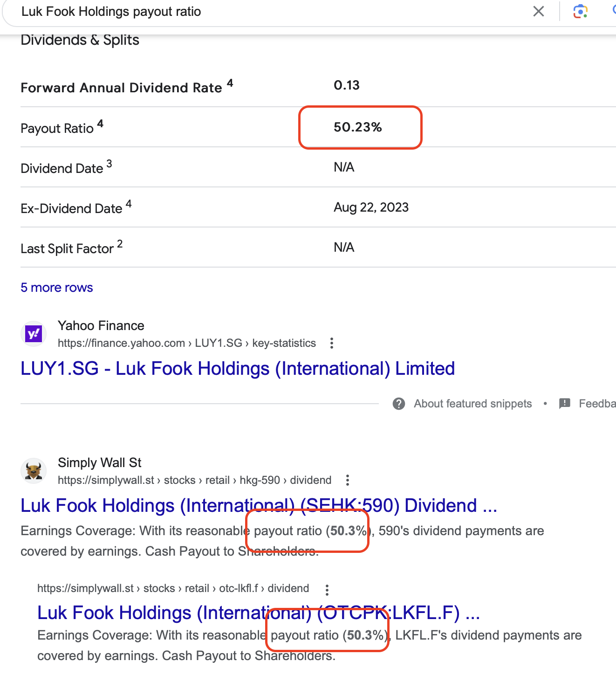Viewport: 616px width, 675px height.
Task: Open three-dot menu for the otc-lkfl.f result
Action: [x=327, y=590]
